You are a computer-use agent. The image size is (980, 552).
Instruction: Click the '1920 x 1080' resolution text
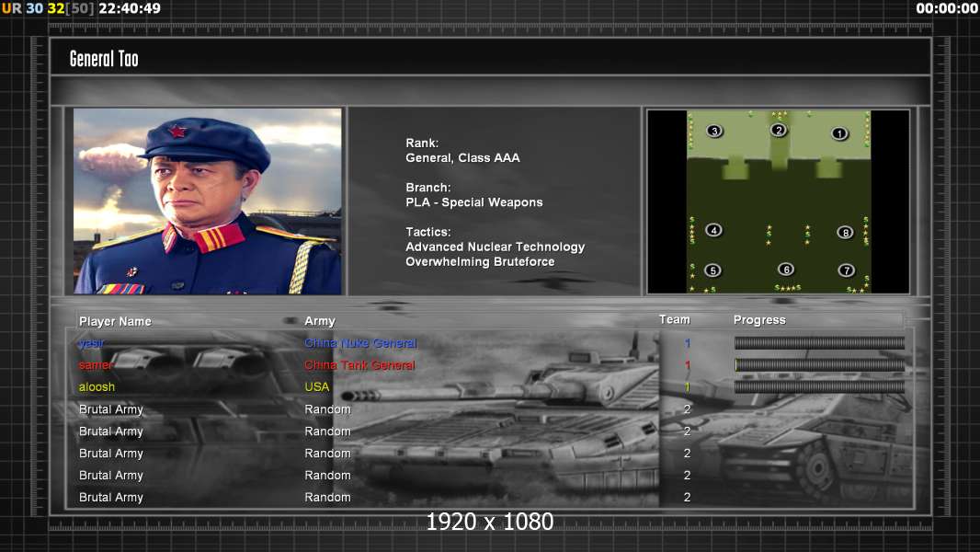coord(490,522)
